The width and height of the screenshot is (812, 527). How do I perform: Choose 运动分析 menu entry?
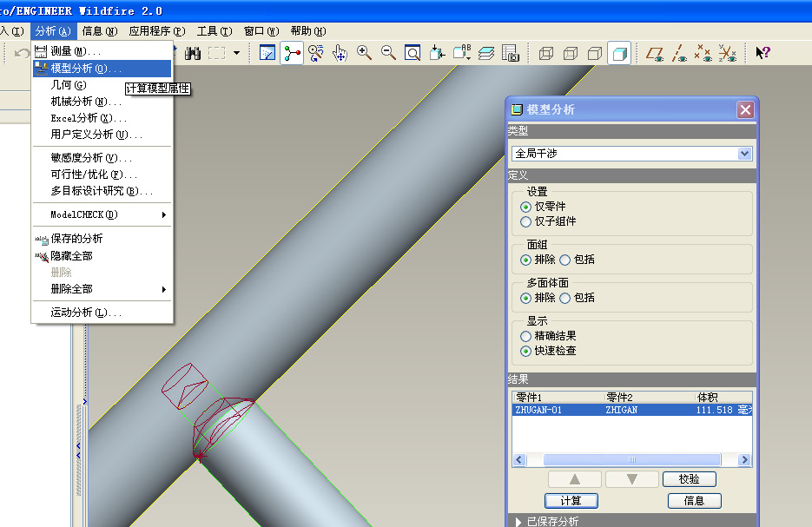pyautogui.click(x=102, y=313)
